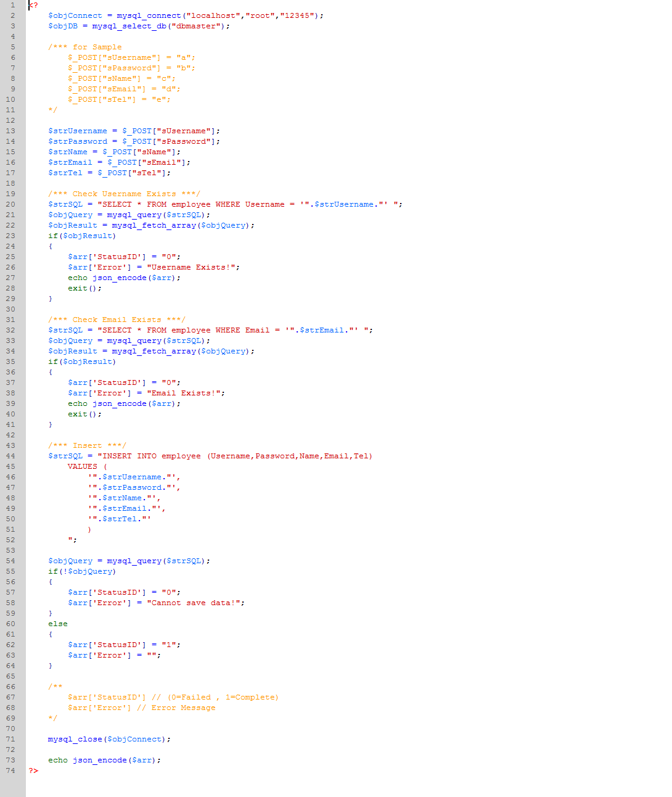The width and height of the screenshot is (672, 797).
Task: Click the INSERT INTO employee statement line
Action: tap(210, 456)
